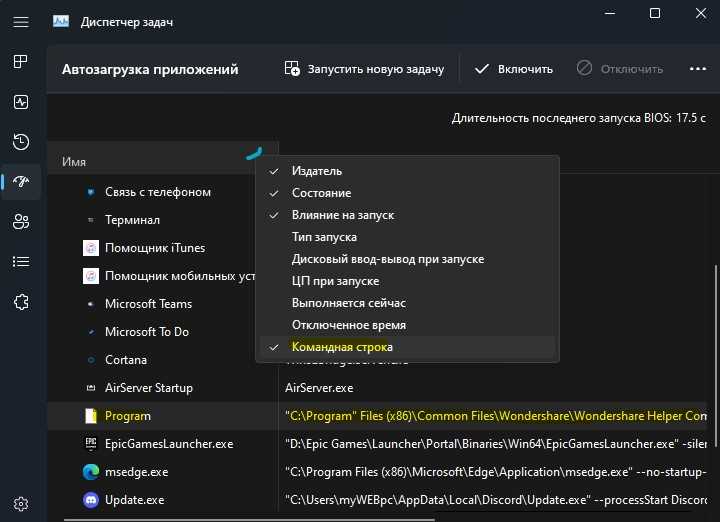Viewport: 720px width, 522px height.
Task: Click the EpicGamesLauncher command line path
Action: (x=495, y=444)
